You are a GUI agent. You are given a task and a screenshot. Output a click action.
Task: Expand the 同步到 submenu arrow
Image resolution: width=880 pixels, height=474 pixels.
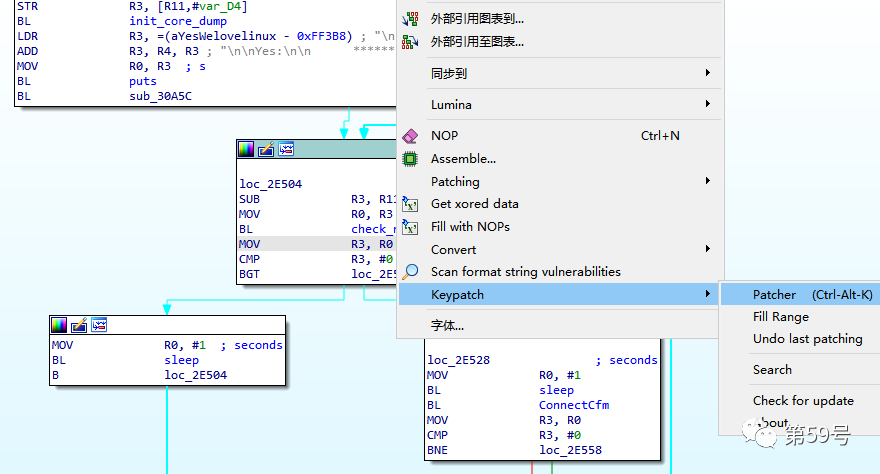coord(708,73)
